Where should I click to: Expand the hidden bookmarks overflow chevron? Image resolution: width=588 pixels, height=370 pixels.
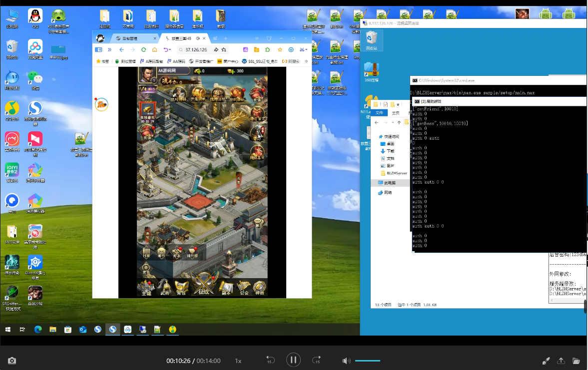(306, 61)
